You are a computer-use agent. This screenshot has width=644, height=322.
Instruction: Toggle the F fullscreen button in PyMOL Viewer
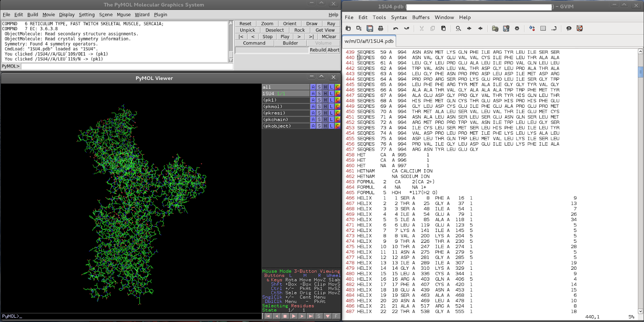point(336,316)
